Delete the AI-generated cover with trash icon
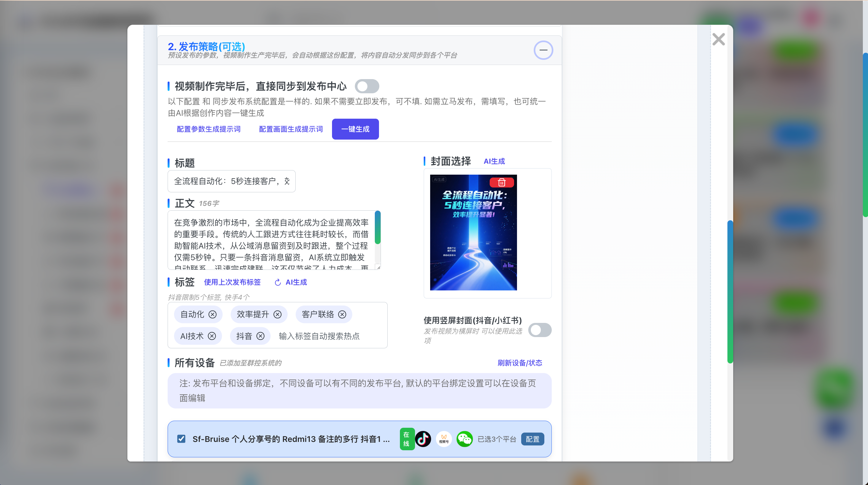Image resolution: width=868 pixels, height=485 pixels. coord(501,182)
